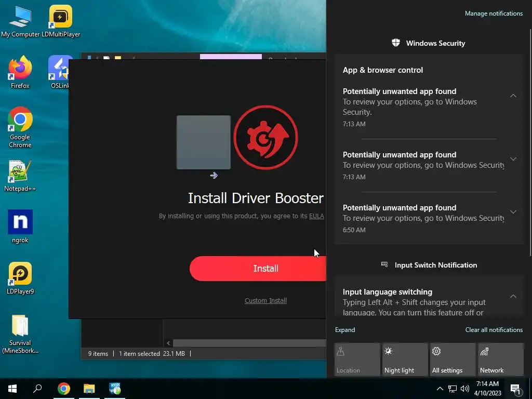
Task: Open Manage notifications link
Action: pyautogui.click(x=494, y=14)
